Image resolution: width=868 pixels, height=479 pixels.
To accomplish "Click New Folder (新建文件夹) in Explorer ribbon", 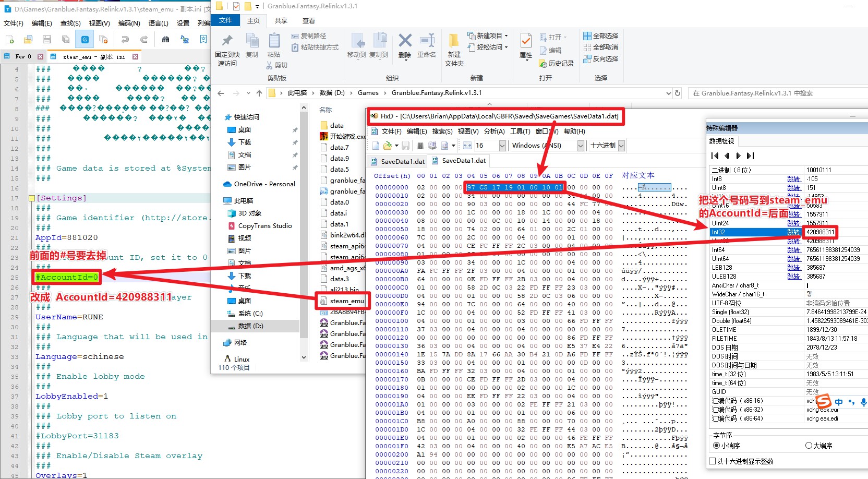I will tap(454, 50).
